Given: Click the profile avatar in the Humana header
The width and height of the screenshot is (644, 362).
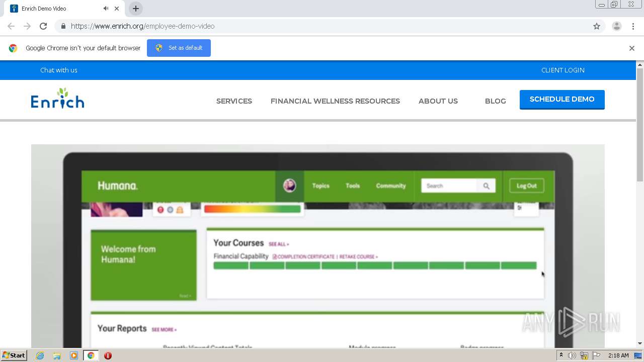Looking at the screenshot, I should [x=289, y=186].
